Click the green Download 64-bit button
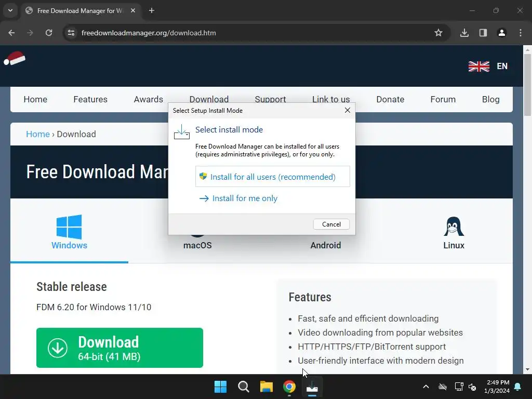The width and height of the screenshot is (532, 399). pyautogui.click(x=119, y=348)
